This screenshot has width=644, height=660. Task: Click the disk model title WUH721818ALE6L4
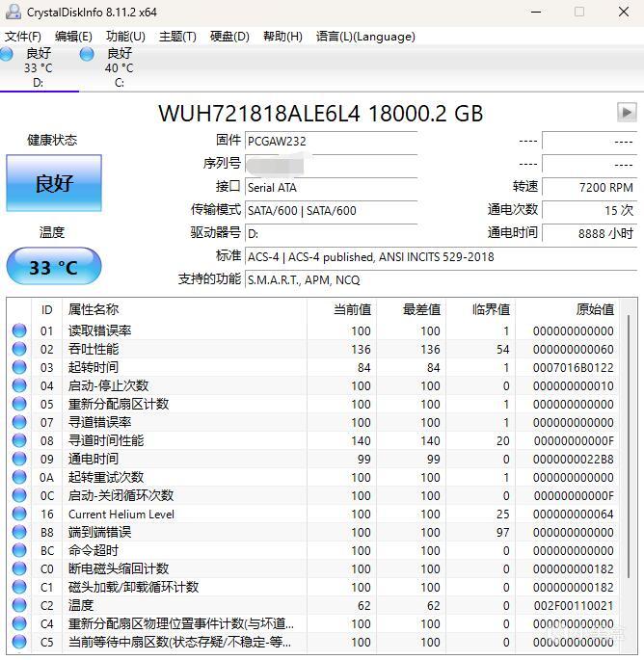[259, 114]
